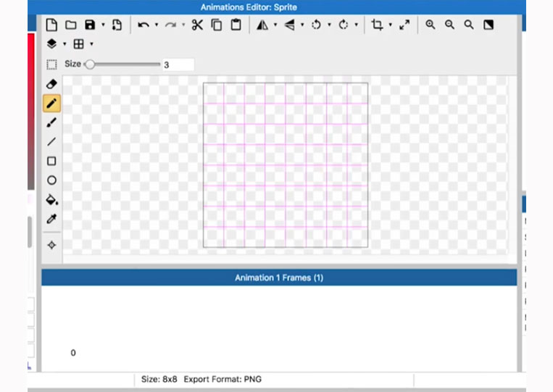This screenshot has width=553, height=392.
Task: Open the redo history dropdown arrow
Action: coord(184,25)
